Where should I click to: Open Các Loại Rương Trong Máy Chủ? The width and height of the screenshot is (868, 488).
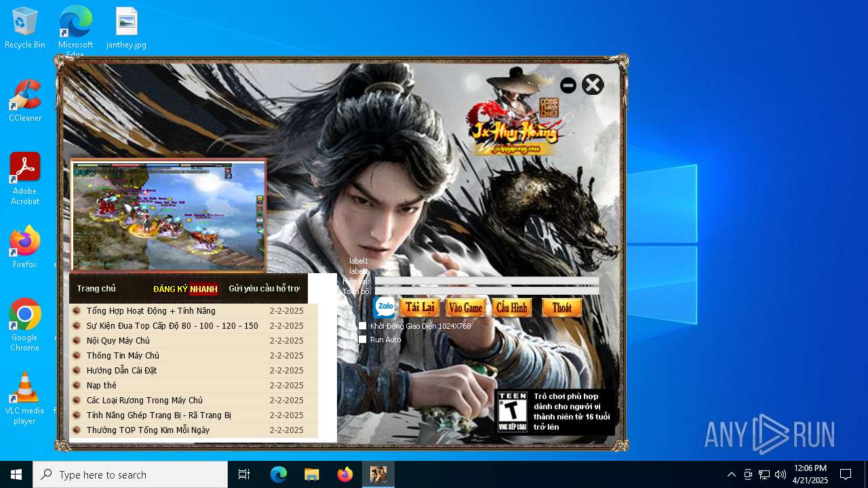(144, 401)
